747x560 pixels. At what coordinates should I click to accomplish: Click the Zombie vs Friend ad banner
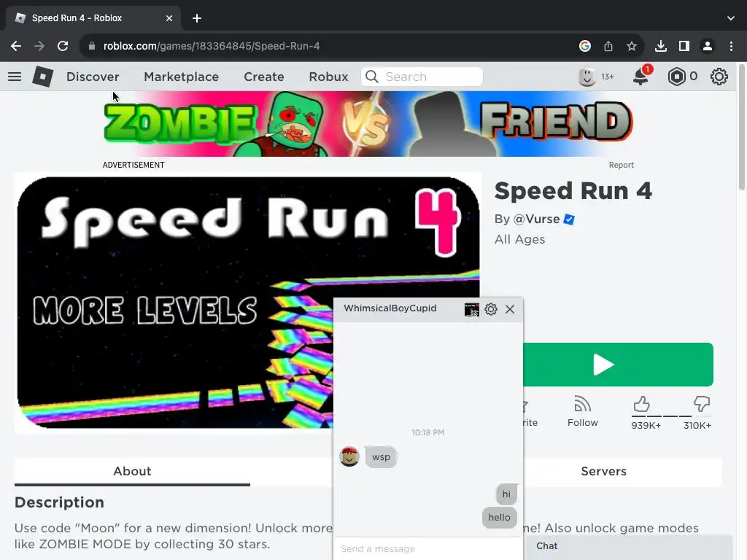click(x=368, y=124)
